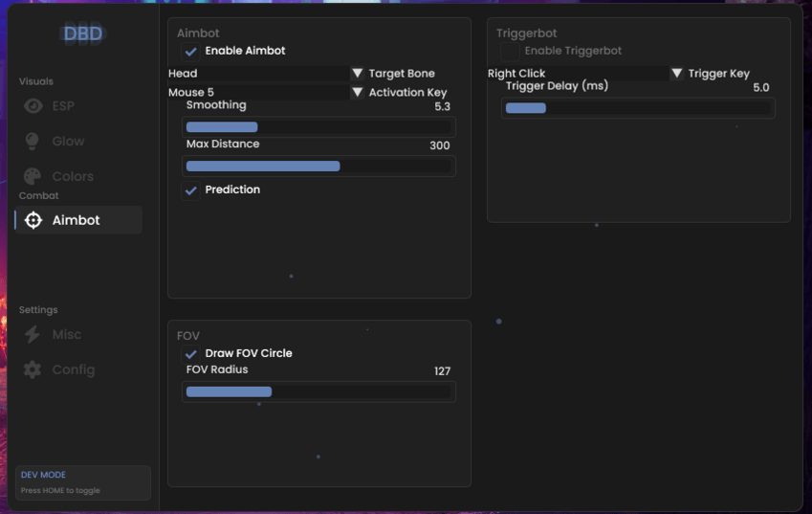
Task: Uncheck the Enable Aimbot checkbox
Action: [190, 52]
